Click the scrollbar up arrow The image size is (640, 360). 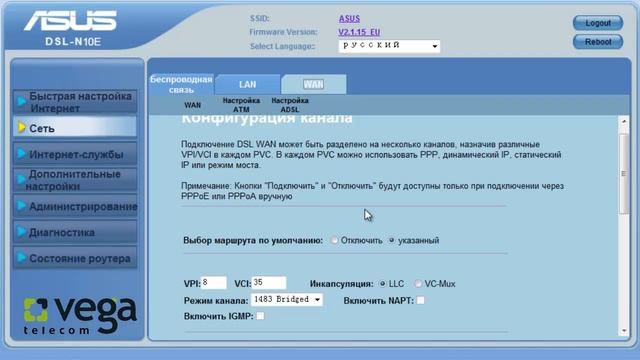[624, 122]
